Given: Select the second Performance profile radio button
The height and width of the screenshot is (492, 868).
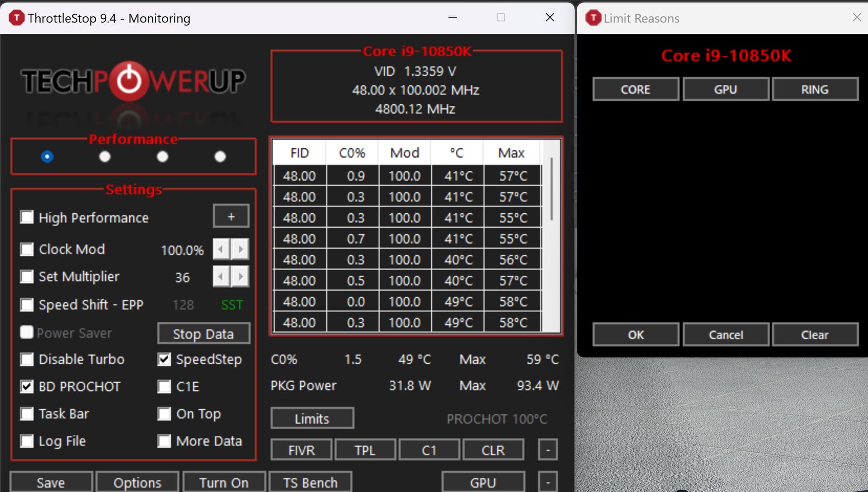Looking at the screenshot, I should click(x=105, y=156).
